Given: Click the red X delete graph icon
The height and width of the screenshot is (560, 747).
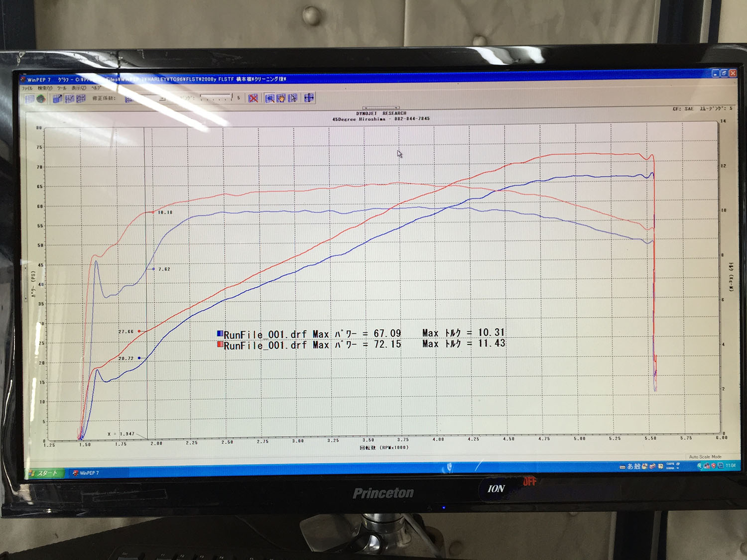Looking at the screenshot, I should (253, 98).
